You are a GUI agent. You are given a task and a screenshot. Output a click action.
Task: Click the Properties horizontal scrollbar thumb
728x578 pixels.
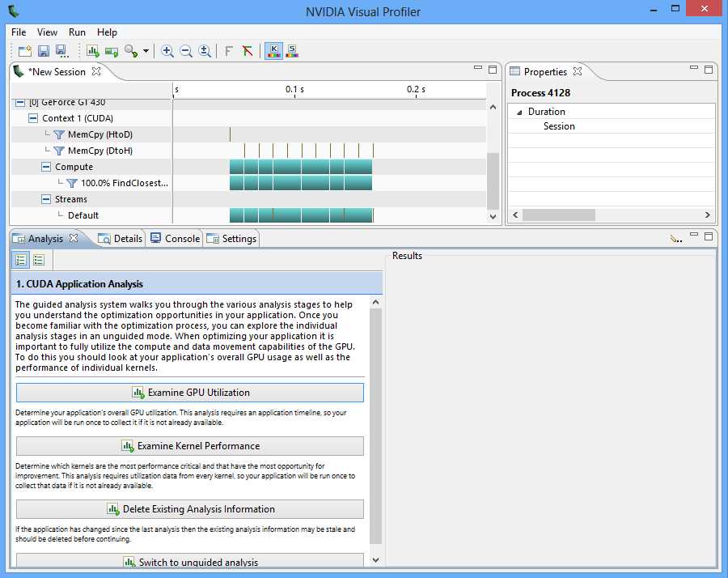(x=558, y=215)
